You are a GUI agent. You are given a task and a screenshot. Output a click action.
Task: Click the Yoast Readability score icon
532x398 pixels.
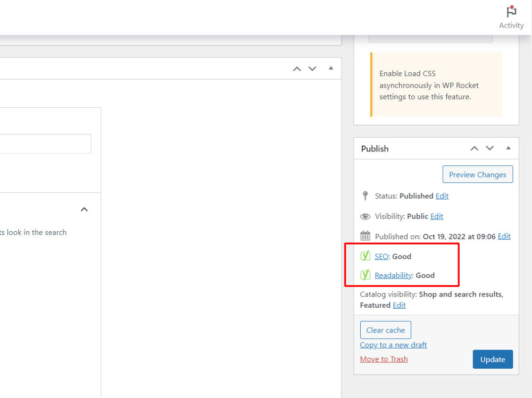coord(365,275)
